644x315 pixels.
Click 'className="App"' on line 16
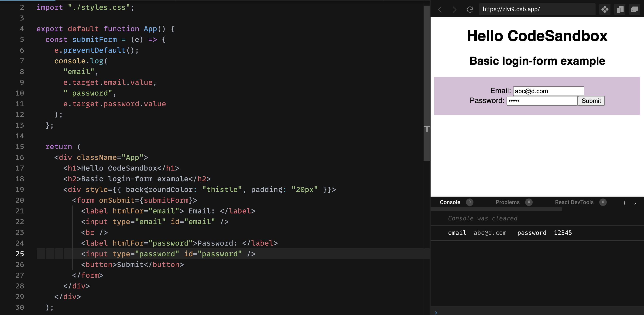click(110, 157)
